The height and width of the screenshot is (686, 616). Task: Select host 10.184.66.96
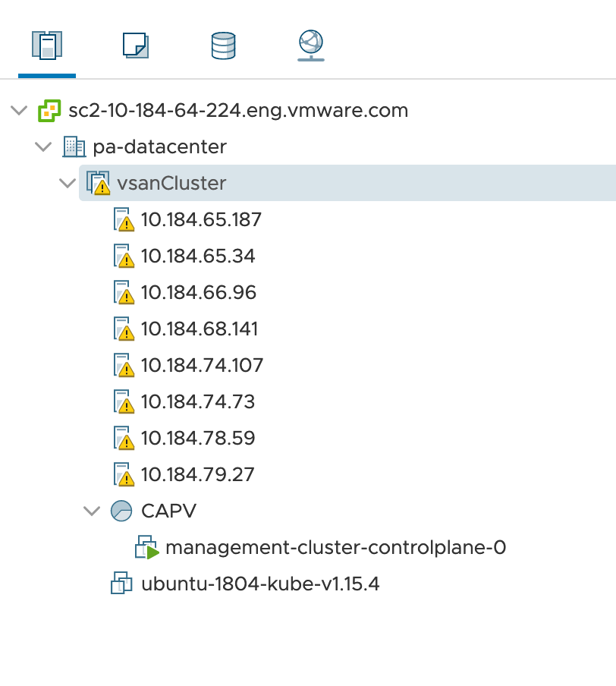coord(200,292)
